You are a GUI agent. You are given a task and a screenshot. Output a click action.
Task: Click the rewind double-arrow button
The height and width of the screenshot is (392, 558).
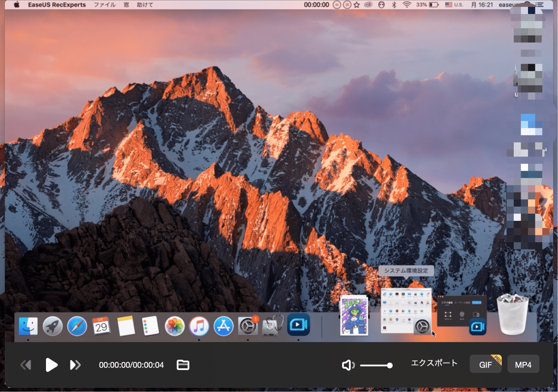pyautogui.click(x=26, y=365)
